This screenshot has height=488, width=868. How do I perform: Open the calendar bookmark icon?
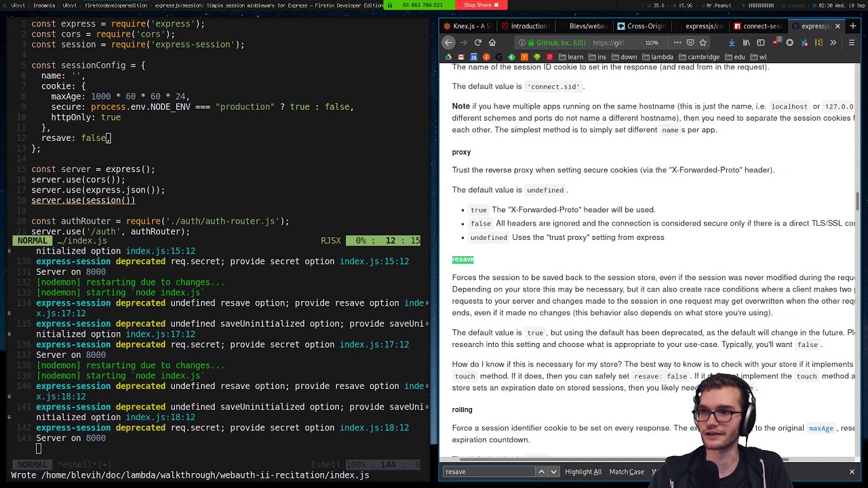(473, 57)
